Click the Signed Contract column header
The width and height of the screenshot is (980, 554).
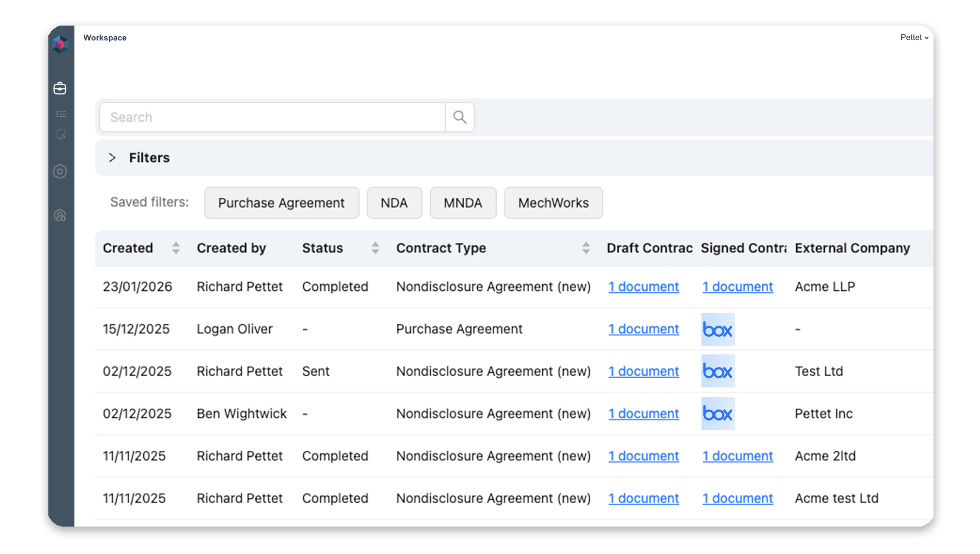[744, 248]
